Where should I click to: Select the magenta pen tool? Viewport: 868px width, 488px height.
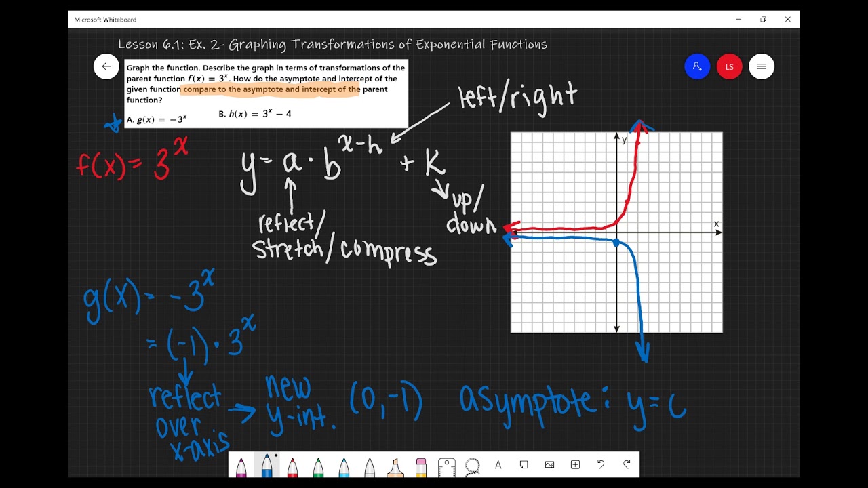coord(241,467)
